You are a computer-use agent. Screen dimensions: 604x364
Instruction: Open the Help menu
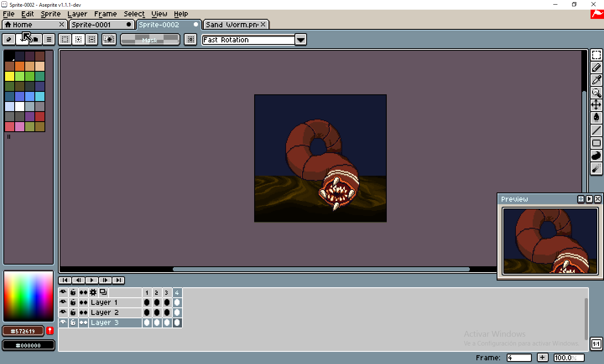(181, 14)
